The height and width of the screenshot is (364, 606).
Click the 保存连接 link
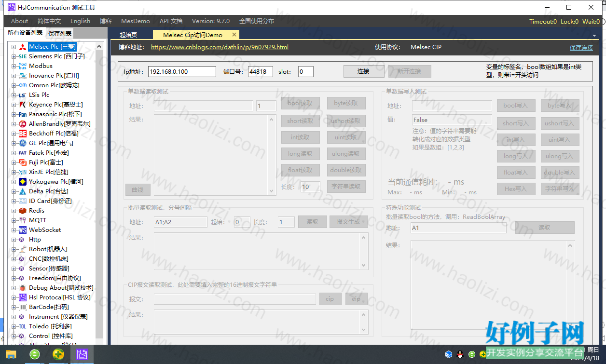point(581,48)
